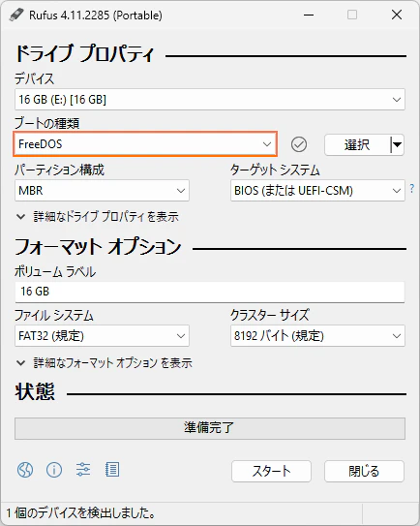Show the log list icon
This screenshot has height=526, width=420.
pos(112,470)
